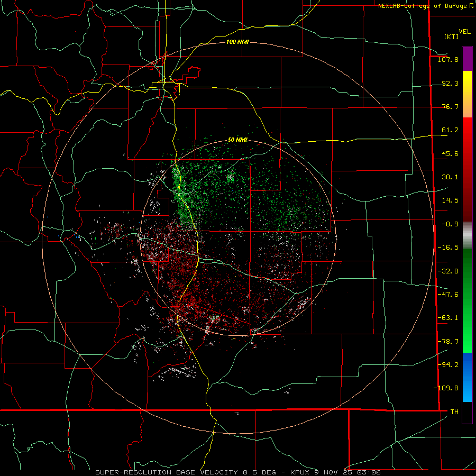Image resolution: width=476 pixels, height=476 pixels.
Task: Click the 50 NMI range ring label
Action: 237,140
